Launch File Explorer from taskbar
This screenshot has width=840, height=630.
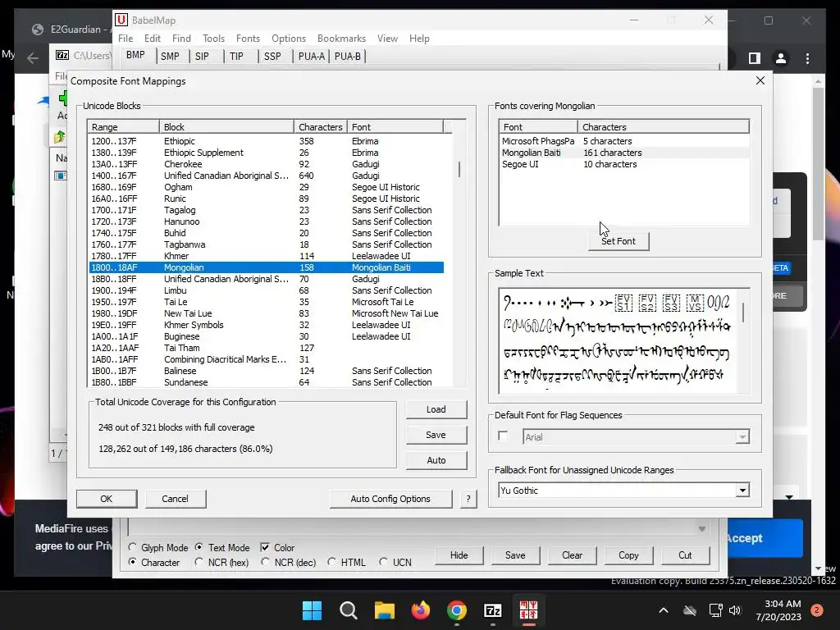click(x=384, y=610)
